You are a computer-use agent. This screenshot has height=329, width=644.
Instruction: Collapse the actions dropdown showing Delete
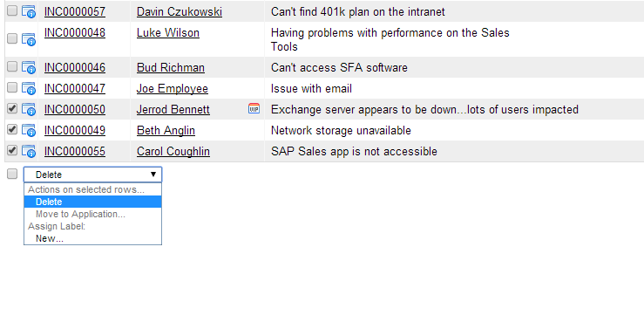click(x=93, y=175)
